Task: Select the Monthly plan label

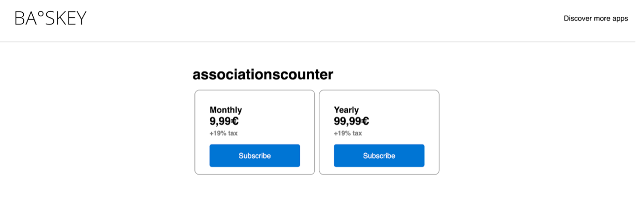Action: [x=226, y=110]
